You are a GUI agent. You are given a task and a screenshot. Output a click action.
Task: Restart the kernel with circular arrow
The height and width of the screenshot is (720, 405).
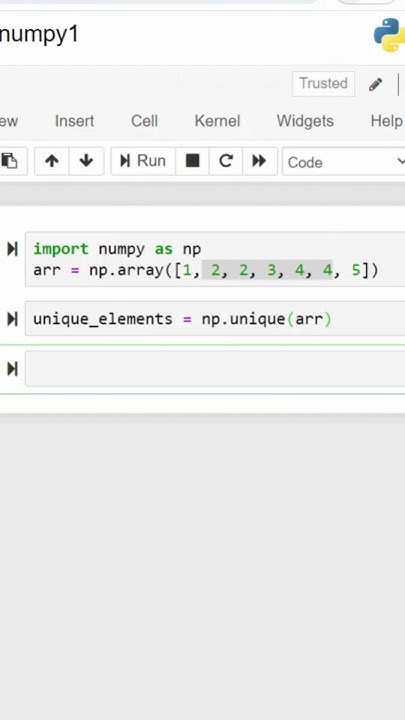pos(225,161)
